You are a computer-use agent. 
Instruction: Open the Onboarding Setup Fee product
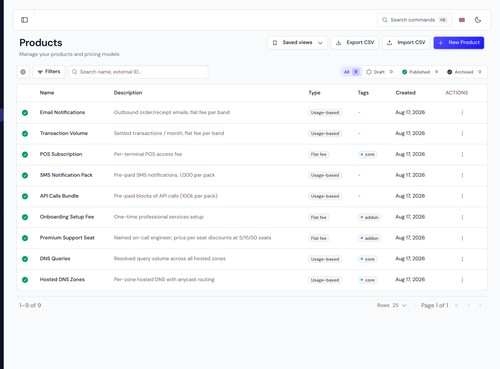click(67, 217)
